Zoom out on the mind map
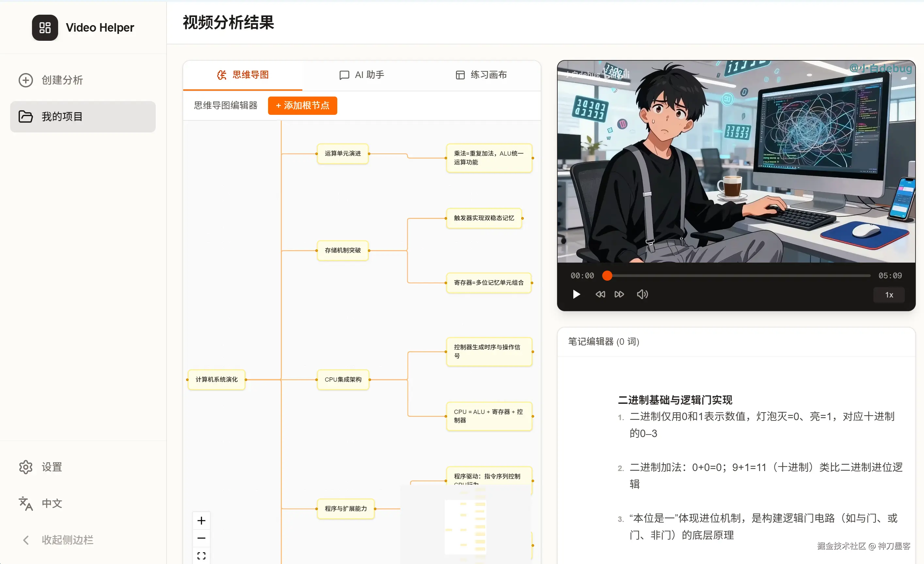Viewport: 924px width, 564px height. 201,538
